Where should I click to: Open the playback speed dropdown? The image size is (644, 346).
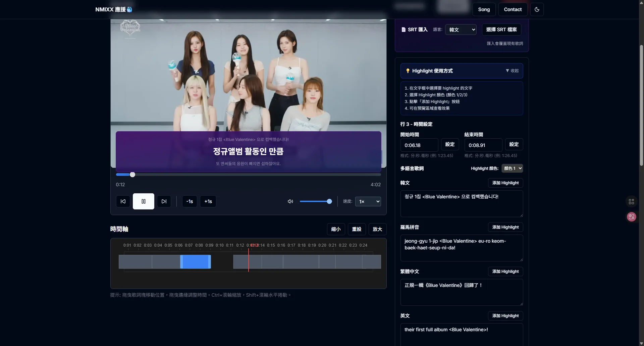point(368,201)
